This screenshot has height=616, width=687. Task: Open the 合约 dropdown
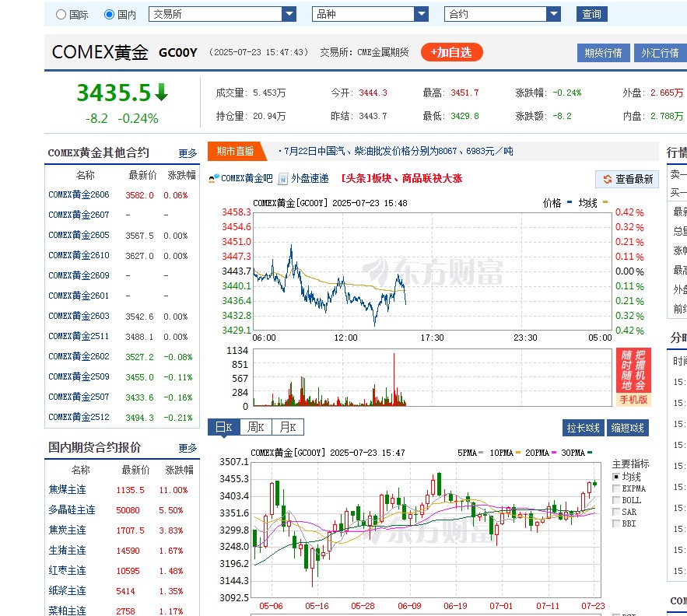click(503, 14)
